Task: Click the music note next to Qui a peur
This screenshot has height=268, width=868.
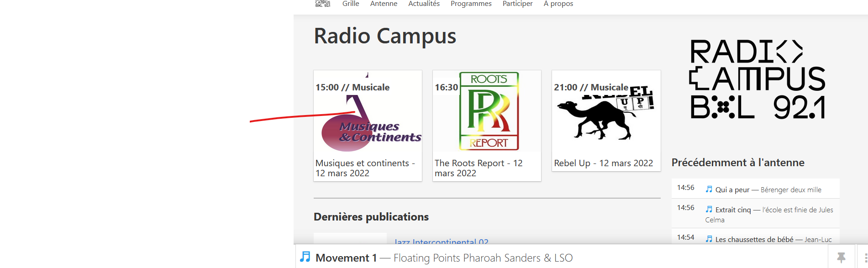Action: 709,189
